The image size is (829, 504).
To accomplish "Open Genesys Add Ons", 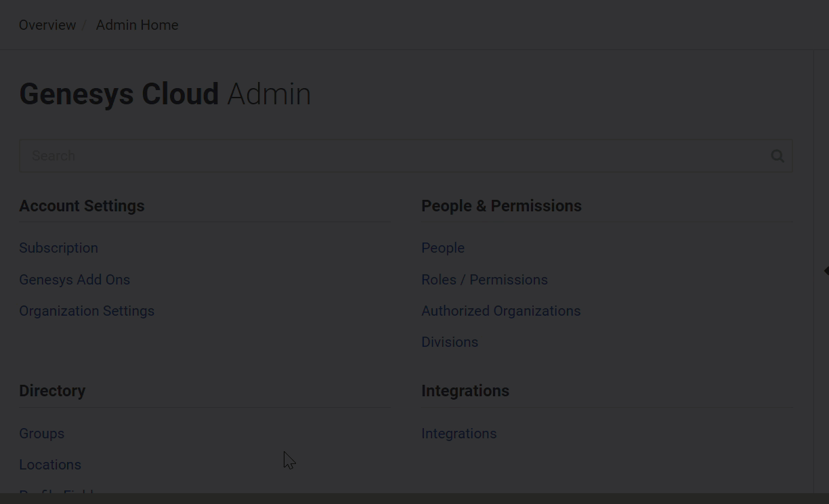I will tap(75, 280).
